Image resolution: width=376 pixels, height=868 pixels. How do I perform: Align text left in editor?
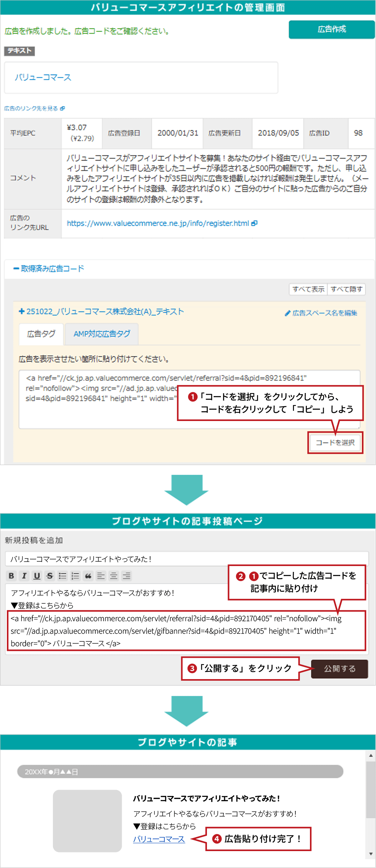coord(101,575)
